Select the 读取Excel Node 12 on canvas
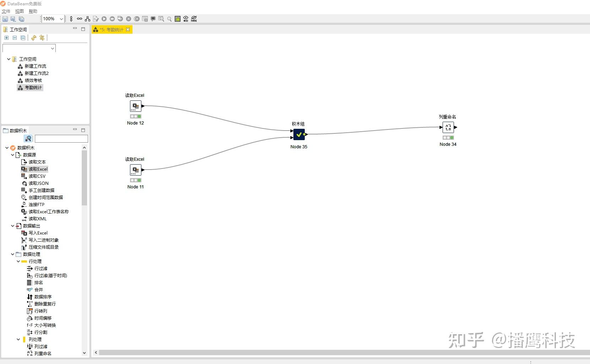The height and width of the screenshot is (364, 590). click(136, 106)
